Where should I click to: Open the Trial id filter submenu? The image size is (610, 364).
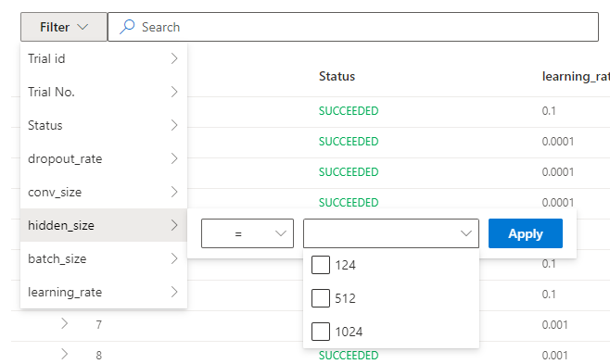coord(104,58)
